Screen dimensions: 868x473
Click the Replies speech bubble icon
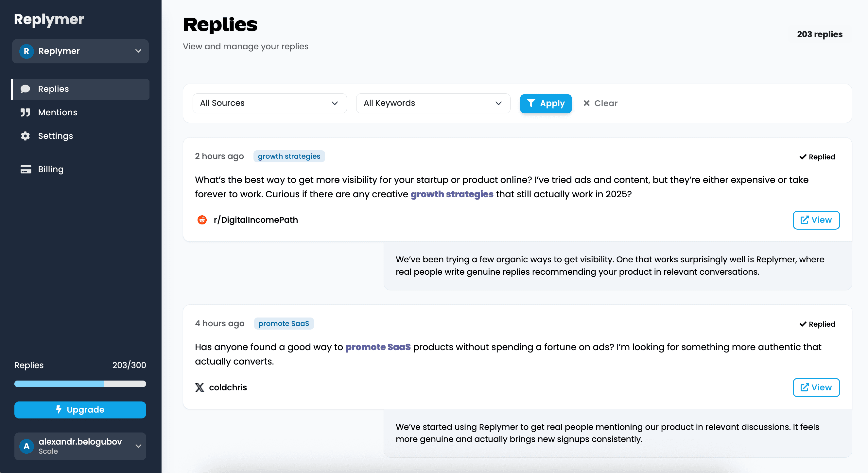click(x=25, y=89)
